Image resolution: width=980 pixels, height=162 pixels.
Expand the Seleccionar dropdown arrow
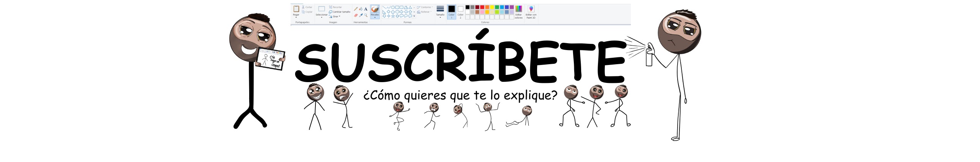point(322,18)
